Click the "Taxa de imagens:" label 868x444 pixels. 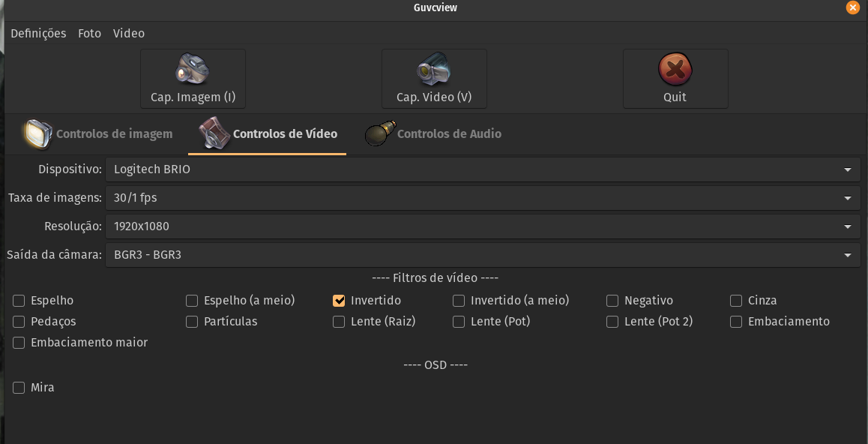55,198
